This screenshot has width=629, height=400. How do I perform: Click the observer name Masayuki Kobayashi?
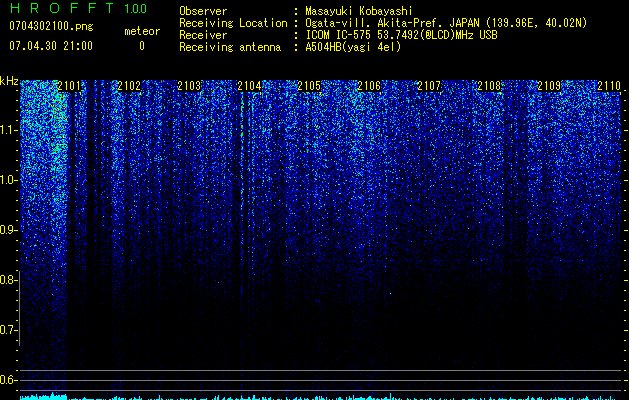[x=359, y=11]
